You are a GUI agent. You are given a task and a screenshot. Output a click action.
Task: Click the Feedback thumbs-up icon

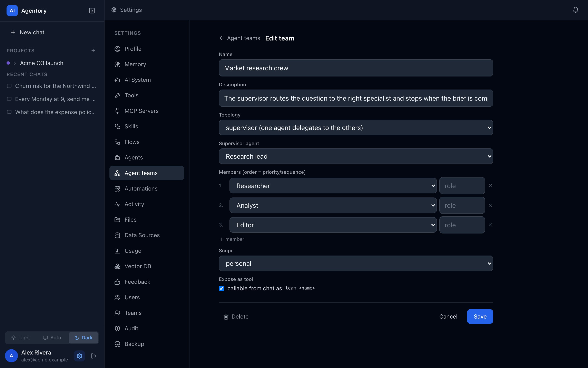pyautogui.click(x=117, y=282)
